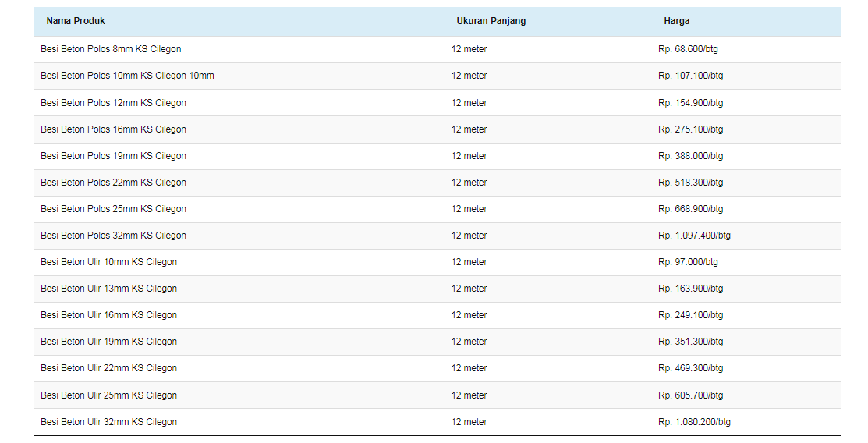This screenshot has height=443, width=868.
Task: Select Besi Beton Polos 32mm KS Cilegon
Action: 114,236
